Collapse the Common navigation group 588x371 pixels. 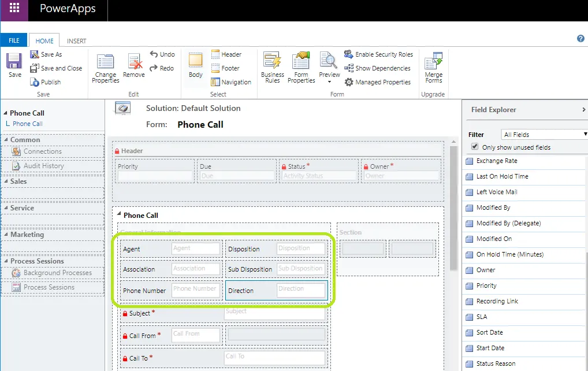pyautogui.click(x=6, y=139)
